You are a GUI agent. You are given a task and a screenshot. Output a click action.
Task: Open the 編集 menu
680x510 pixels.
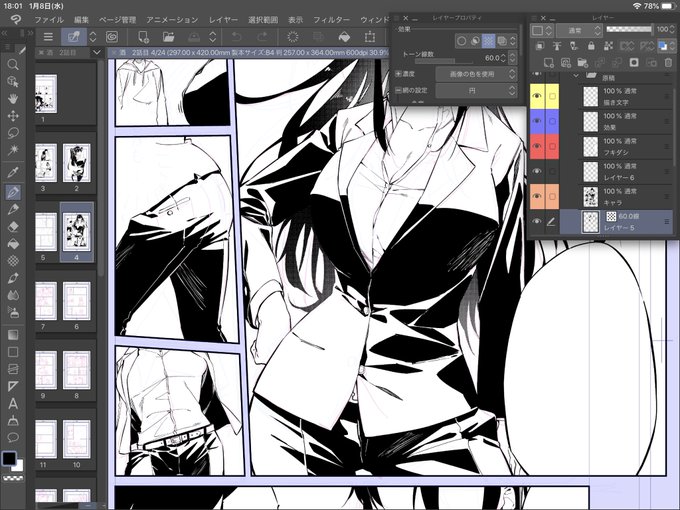[x=82, y=20]
